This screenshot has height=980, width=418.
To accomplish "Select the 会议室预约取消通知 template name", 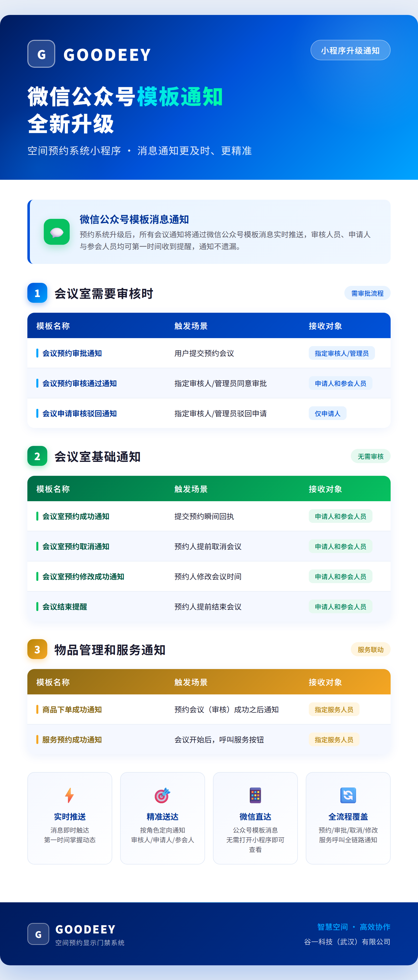I will pyautogui.click(x=76, y=546).
